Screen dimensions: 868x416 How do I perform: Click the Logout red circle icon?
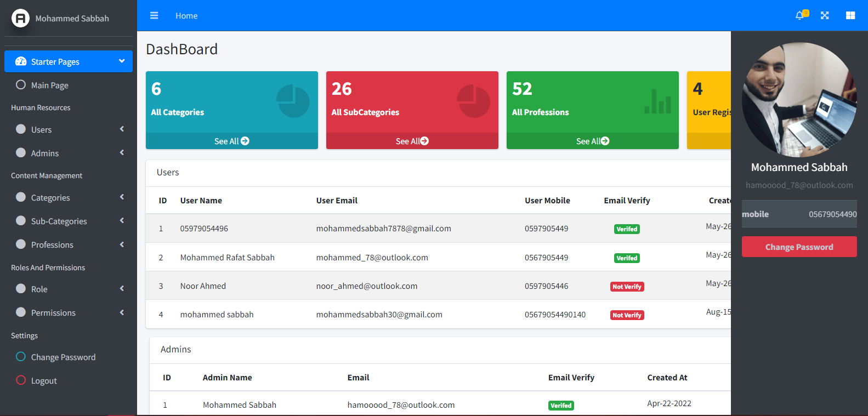pos(21,380)
